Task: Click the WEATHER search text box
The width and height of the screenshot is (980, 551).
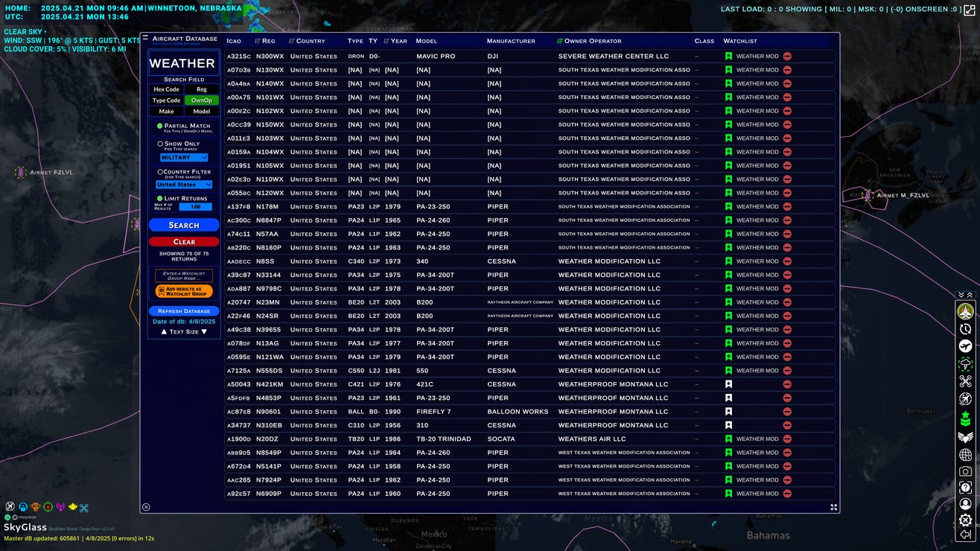Action: (x=184, y=63)
